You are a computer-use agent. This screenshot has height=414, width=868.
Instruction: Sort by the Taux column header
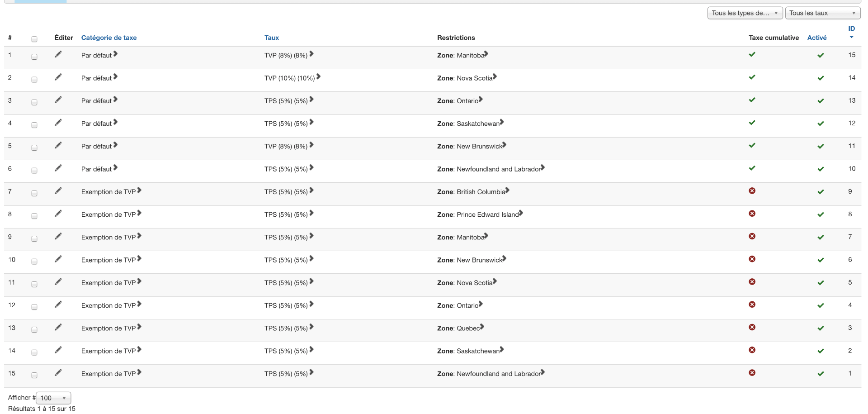[x=272, y=38]
